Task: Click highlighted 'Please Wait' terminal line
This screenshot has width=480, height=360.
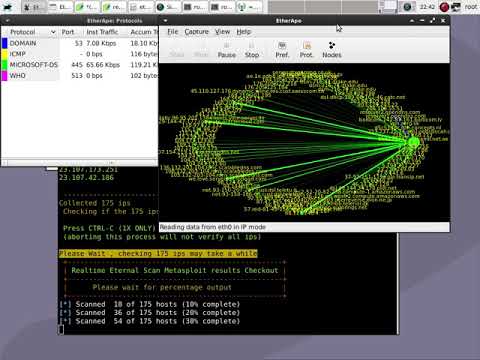Action: pyautogui.click(x=158, y=253)
